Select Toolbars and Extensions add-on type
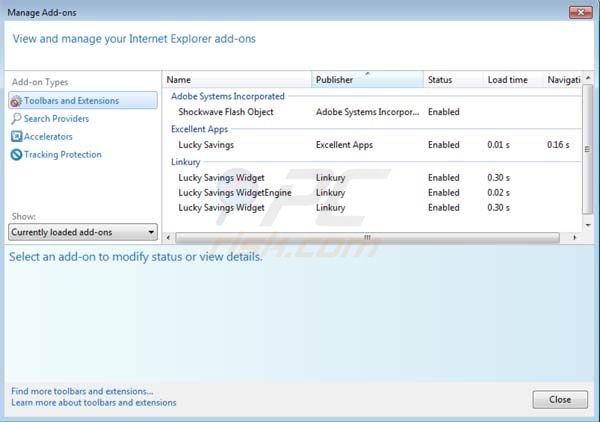The height and width of the screenshot is (422, 600). 83,101
